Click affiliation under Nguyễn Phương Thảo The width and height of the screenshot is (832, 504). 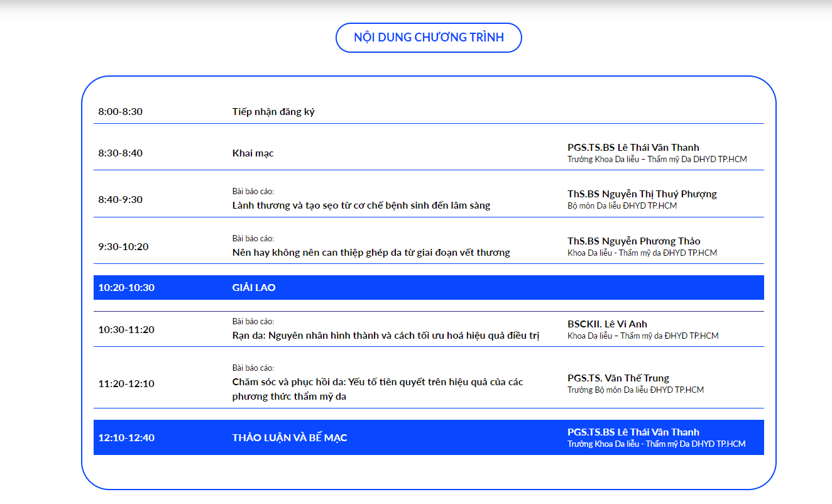click(x=642, y=253)
